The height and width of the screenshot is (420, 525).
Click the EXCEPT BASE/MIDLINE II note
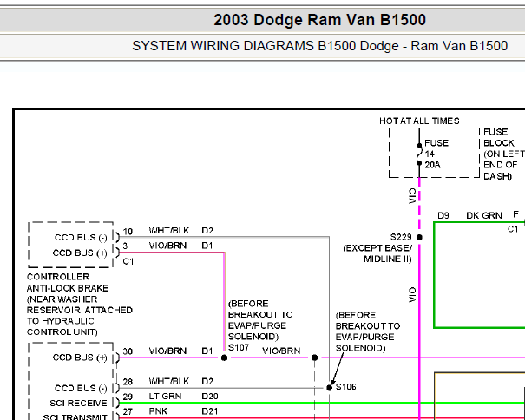click(377, 253)
